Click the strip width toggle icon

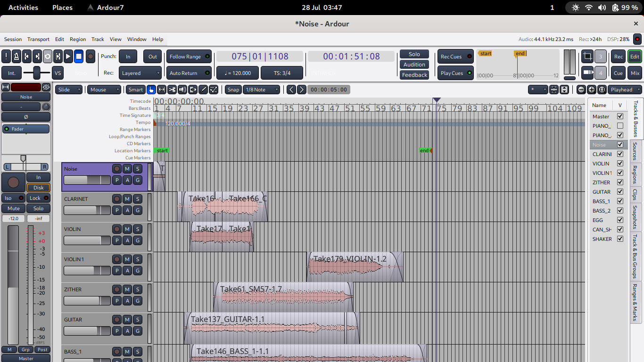click(x=6, y=87)
